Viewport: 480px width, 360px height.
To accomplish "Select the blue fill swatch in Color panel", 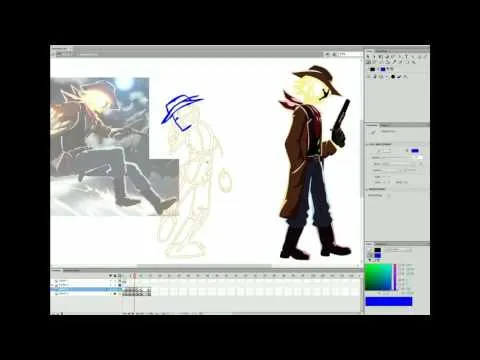I will click(377, 255).
